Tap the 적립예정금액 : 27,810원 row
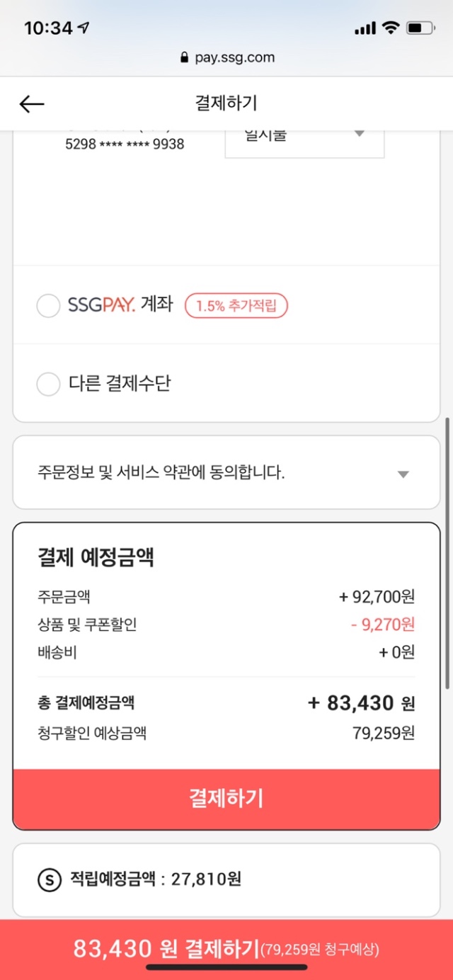 [226, 880]
